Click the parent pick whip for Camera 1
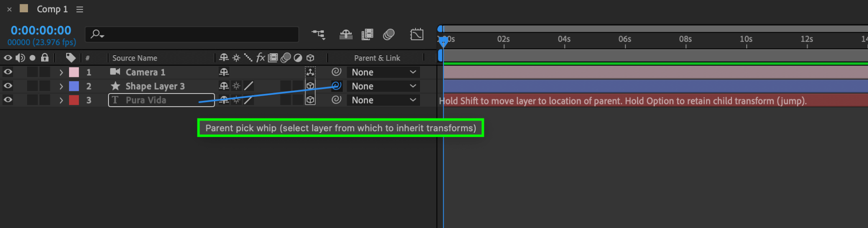Viewport: 868px width, 228px height. pos(336,72)
